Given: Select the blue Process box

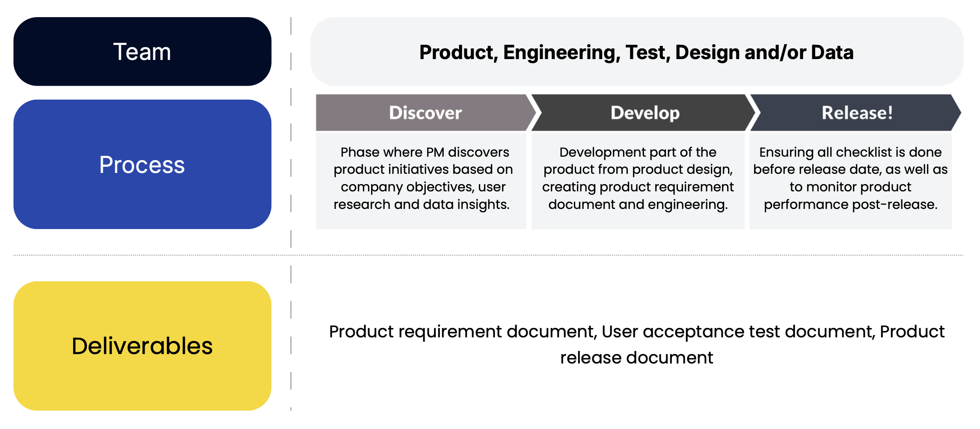Looking at the screenshot, I should click(x=142, y=164).
